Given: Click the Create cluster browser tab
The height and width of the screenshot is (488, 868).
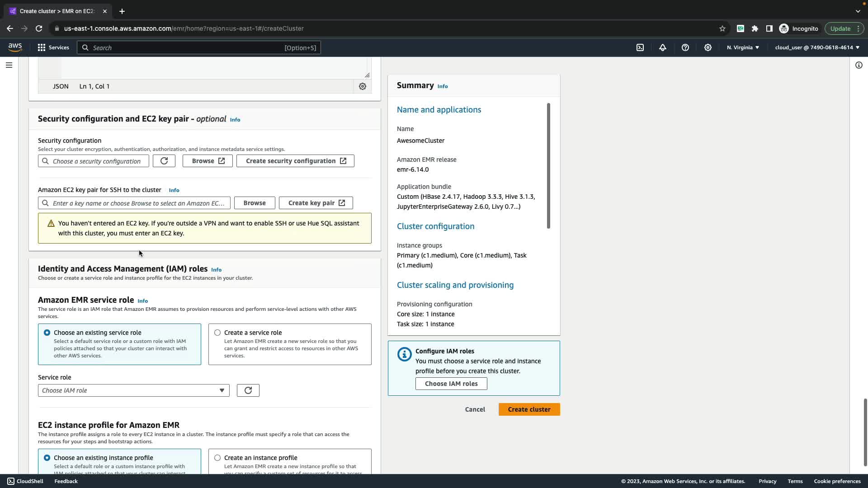Looking at the screenshot, I should tap(57, 11).
